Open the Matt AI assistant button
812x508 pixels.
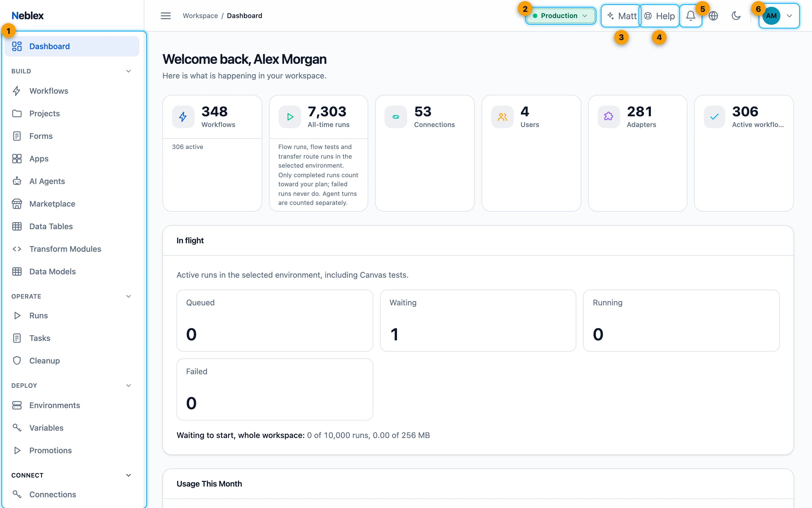click(x=621, y=16)
